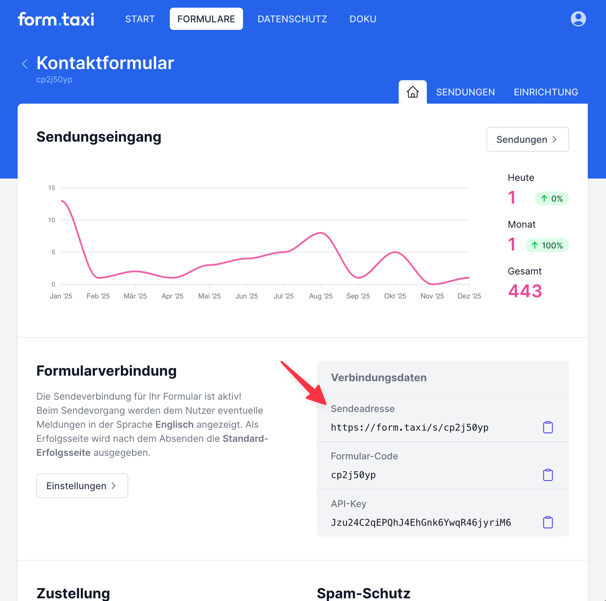Open the home tab icon
Image resolution: width=606 pixels, height=601 pixels.
pyautogui.click(x=412, y=92)
